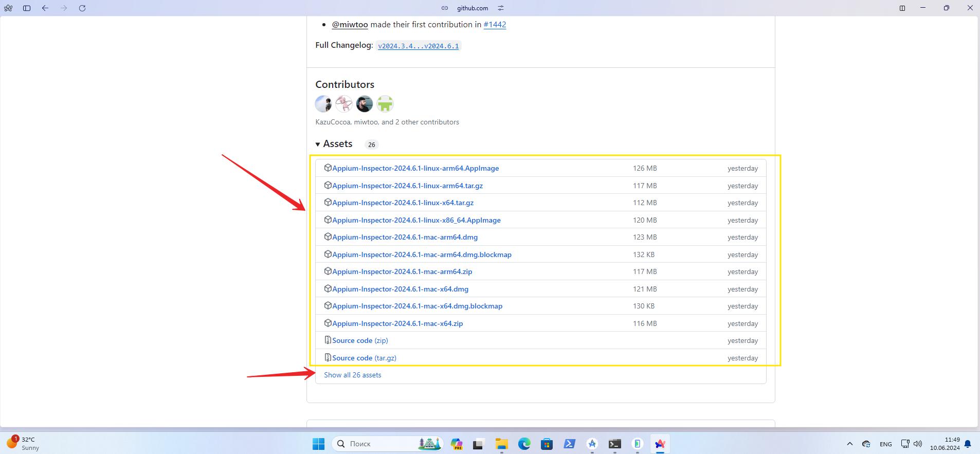This screenshot has height=454, width=980.
Task: Click the 130 KB size text
Action: [x=644, y=306]
